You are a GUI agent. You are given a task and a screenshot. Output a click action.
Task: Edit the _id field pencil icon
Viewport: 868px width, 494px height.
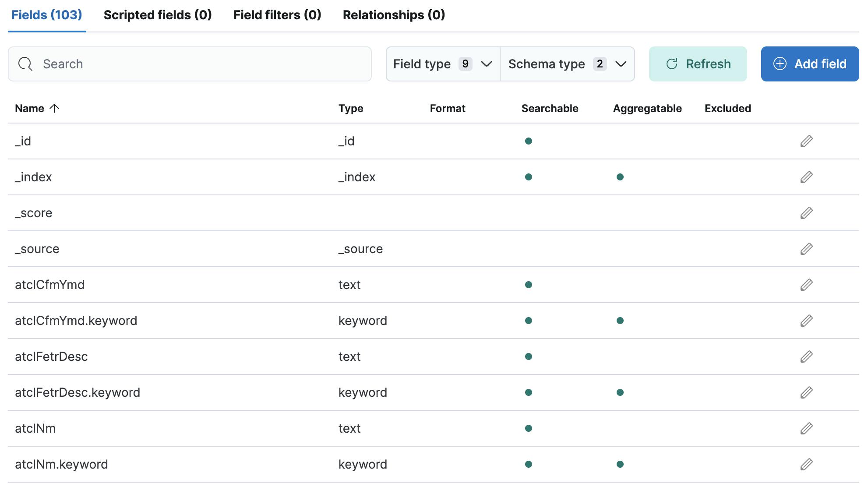coord(806,141)
